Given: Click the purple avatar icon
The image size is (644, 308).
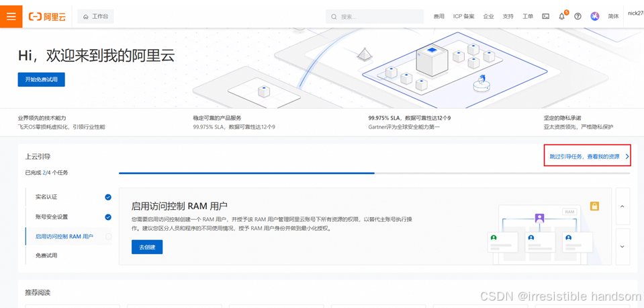Looking at the screenshot, I should tap(595, 16).
